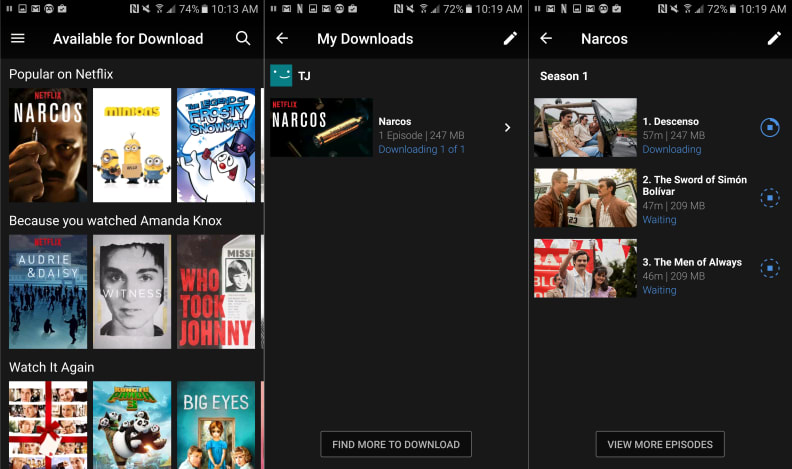The height and width of the screenshot is (469, 792).
Task: Tap the Narcos thumbnail in My Downloads
Action: pyautogui.click(x=321, y=127)
